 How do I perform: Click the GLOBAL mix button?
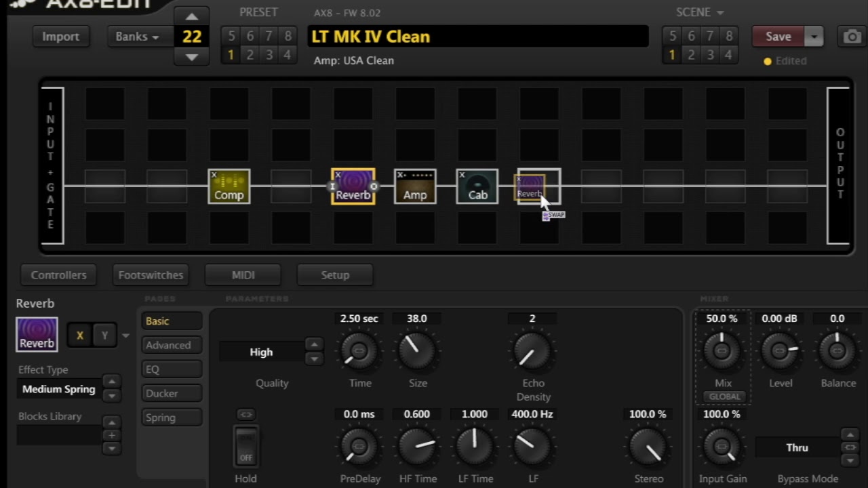tap(724, 396)
